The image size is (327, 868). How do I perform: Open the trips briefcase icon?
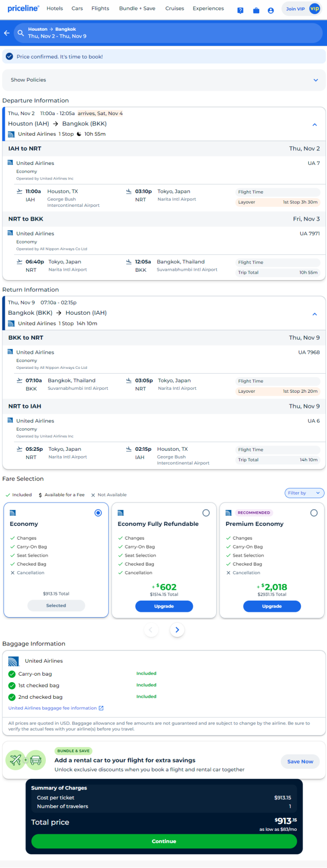[256, 10]
